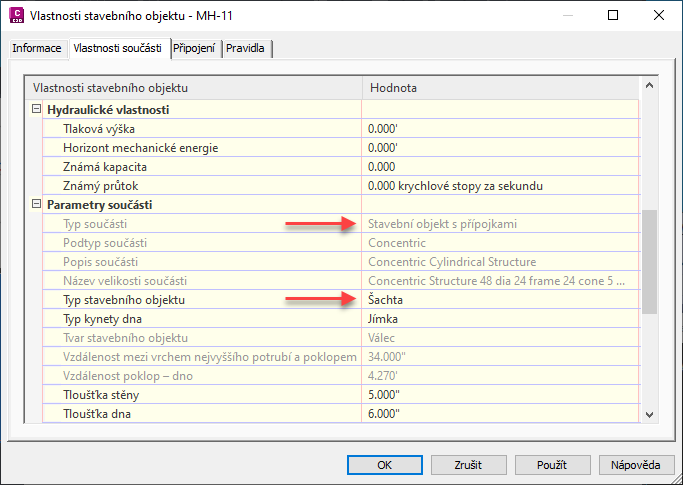Click the Tlaková výška value cell
The height and width of the screenshot is (485, 683).
[x=500, y=129]
